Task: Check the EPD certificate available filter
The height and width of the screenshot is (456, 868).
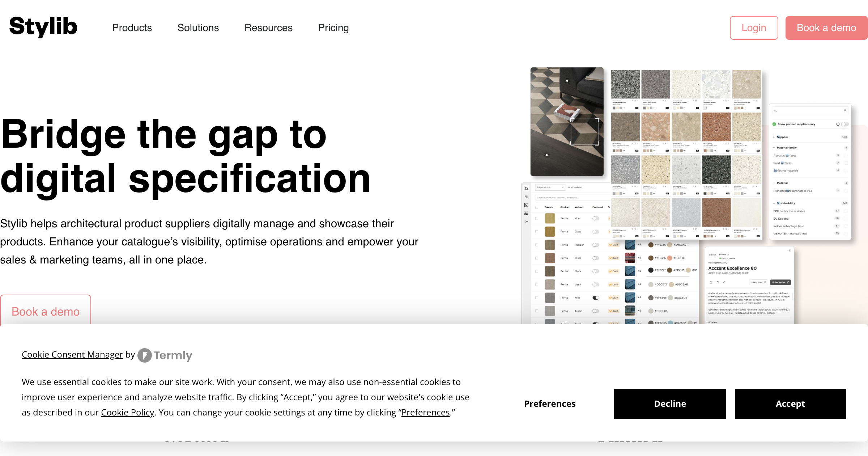Action: tap(846, 211)
